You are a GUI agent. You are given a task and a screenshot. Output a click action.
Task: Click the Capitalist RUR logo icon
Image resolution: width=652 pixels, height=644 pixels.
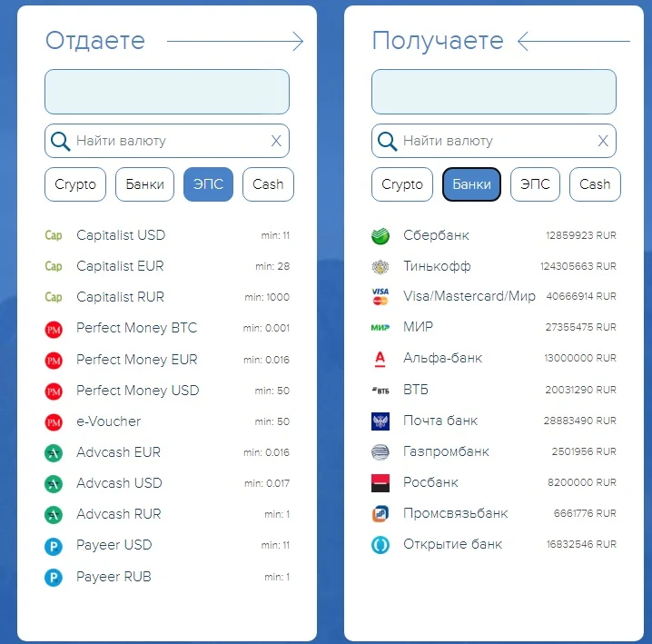[54, 297]
